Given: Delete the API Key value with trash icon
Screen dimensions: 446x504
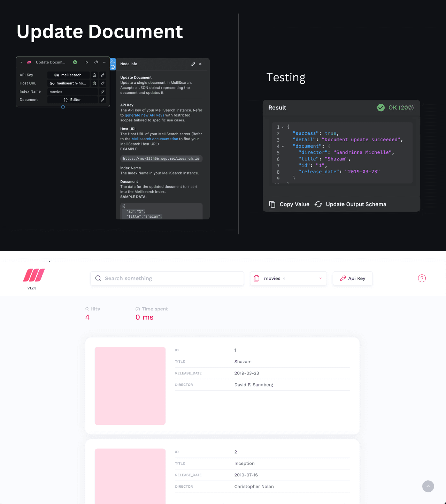Looking at the screenshot, I should tap(94, 75).
